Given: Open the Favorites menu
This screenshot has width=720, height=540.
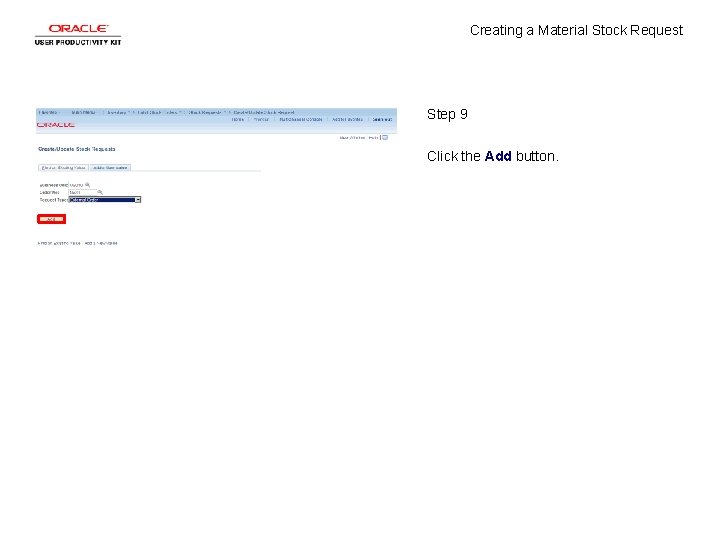Looking at the screenshot, I should pyautogui.click(x=49, y=112).
